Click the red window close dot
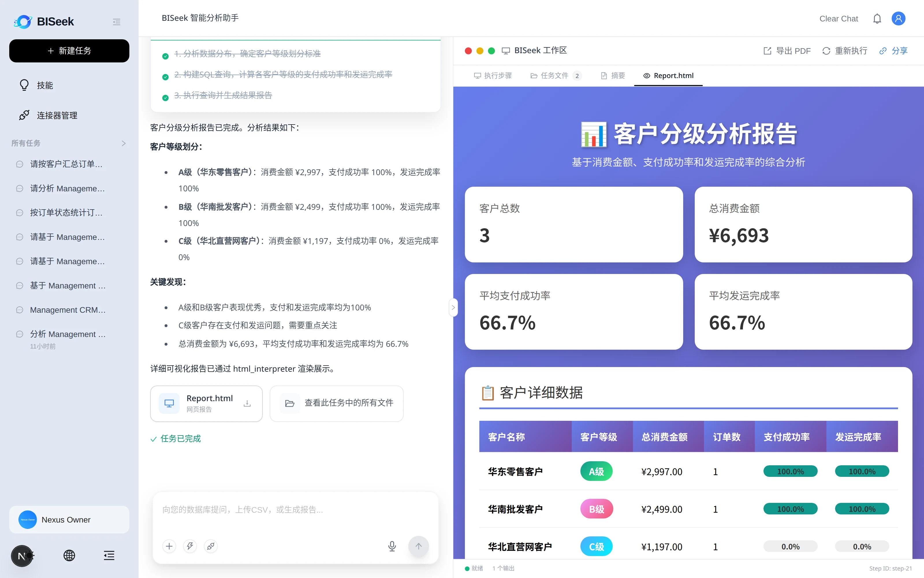Image resolution: width=924 pixels, height=578 pixels. 468,51
